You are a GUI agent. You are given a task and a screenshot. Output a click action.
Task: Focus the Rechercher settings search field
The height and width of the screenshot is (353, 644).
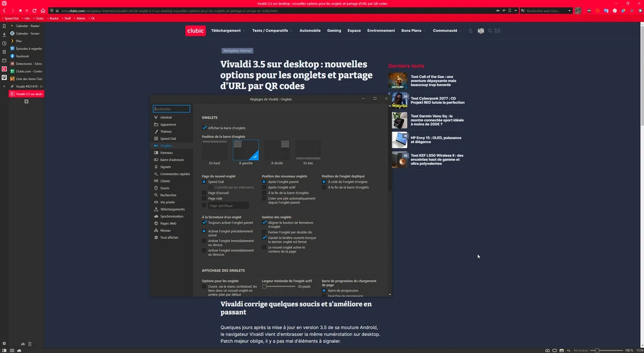coord(172,109)
